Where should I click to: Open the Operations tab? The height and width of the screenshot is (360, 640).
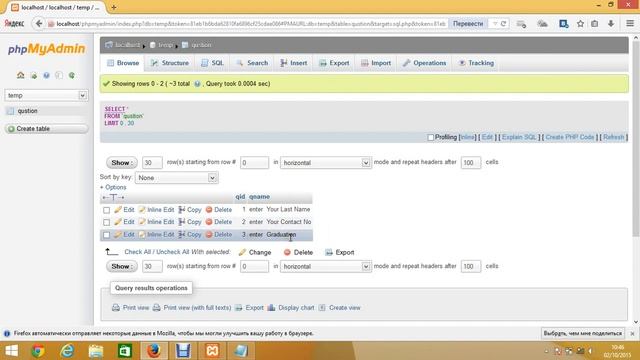424,63
